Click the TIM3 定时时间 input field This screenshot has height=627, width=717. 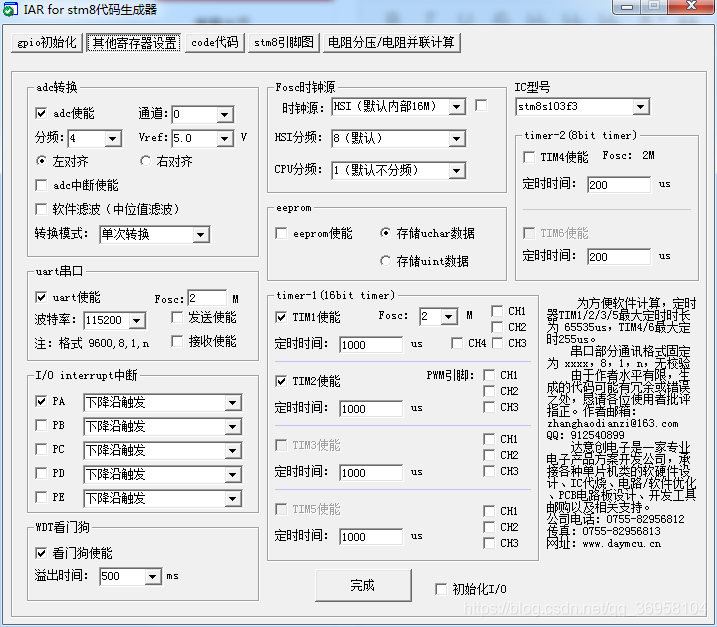[x=371, y=473]
